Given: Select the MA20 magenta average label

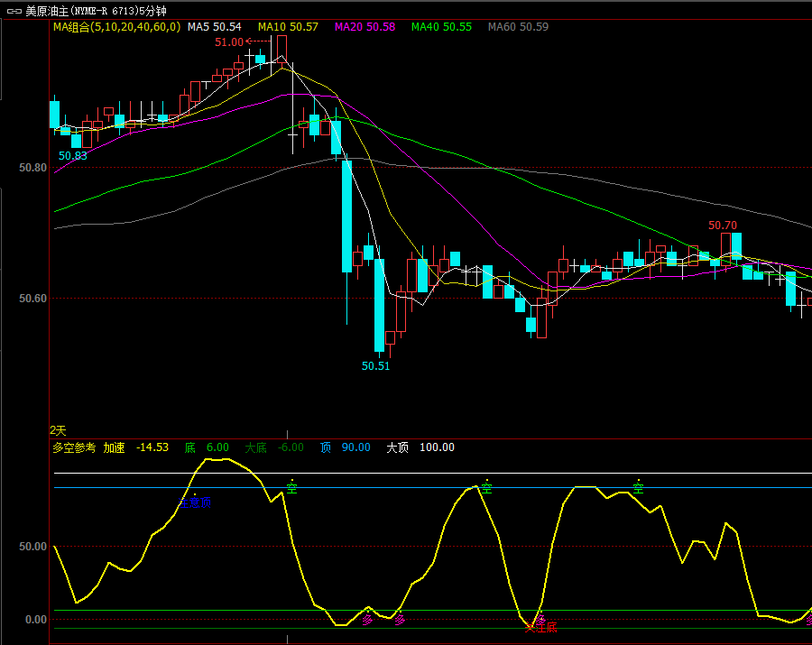Looking at the screenshot, I should [364, 27].
